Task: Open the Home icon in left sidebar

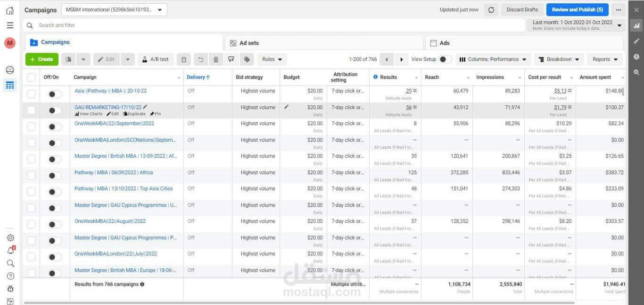Action: point(10,10)
